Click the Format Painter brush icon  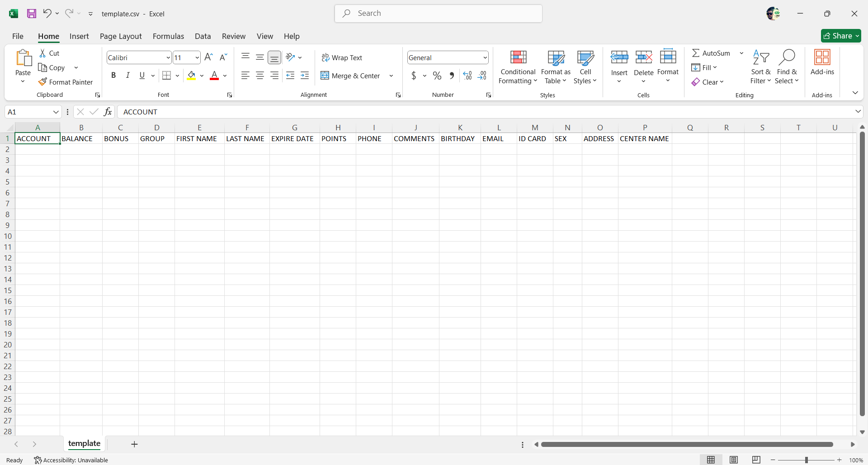click(x=42, y=82)
